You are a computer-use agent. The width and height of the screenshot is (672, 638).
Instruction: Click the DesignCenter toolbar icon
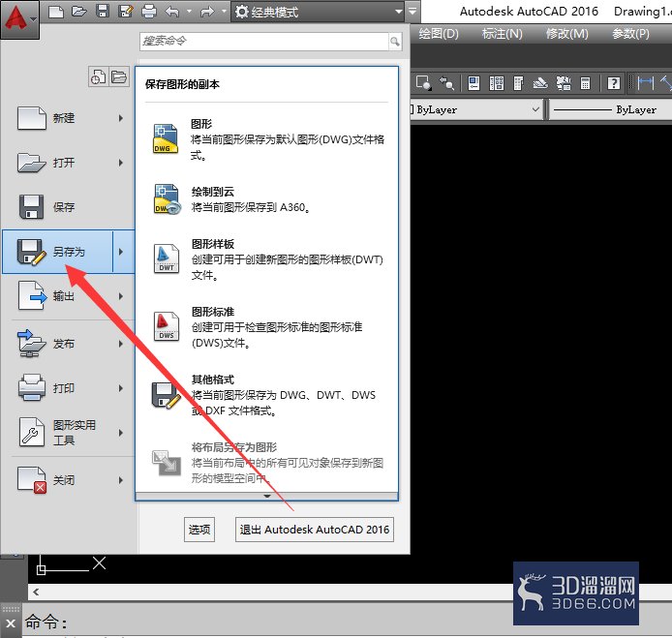tap(497, 82)
